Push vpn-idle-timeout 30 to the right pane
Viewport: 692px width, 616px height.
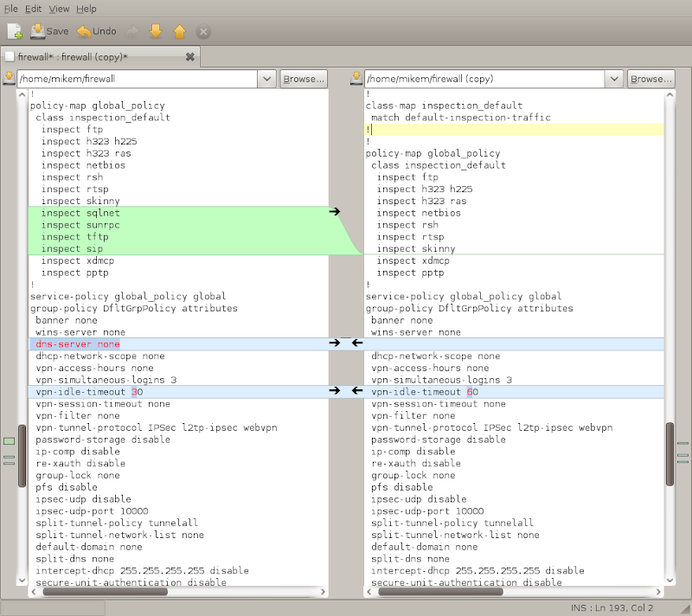pyautogui.click(x=335, y=391)
